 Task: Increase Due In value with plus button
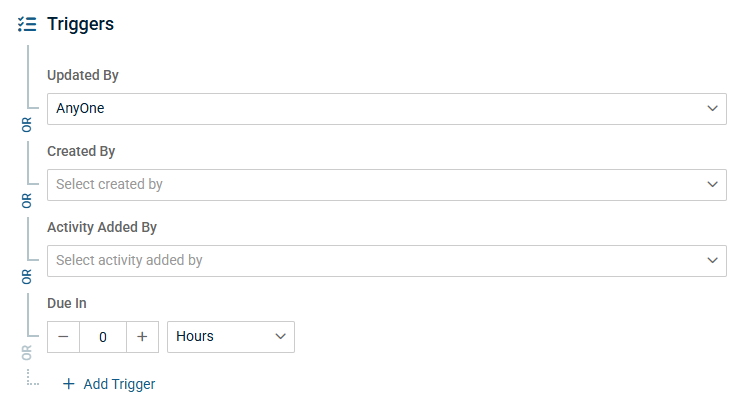click(142, 337)
